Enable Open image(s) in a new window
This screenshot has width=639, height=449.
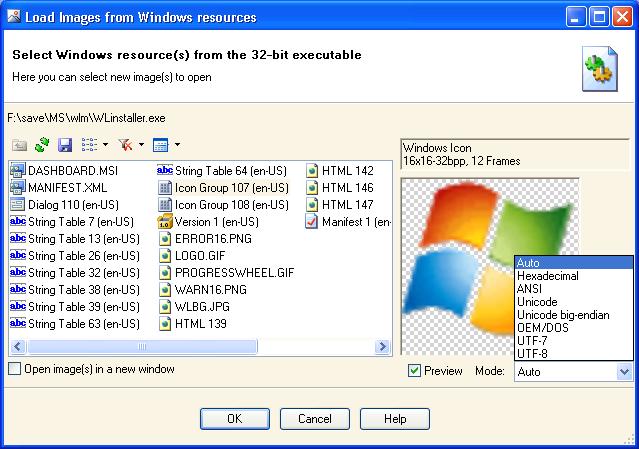click(14, 369)
